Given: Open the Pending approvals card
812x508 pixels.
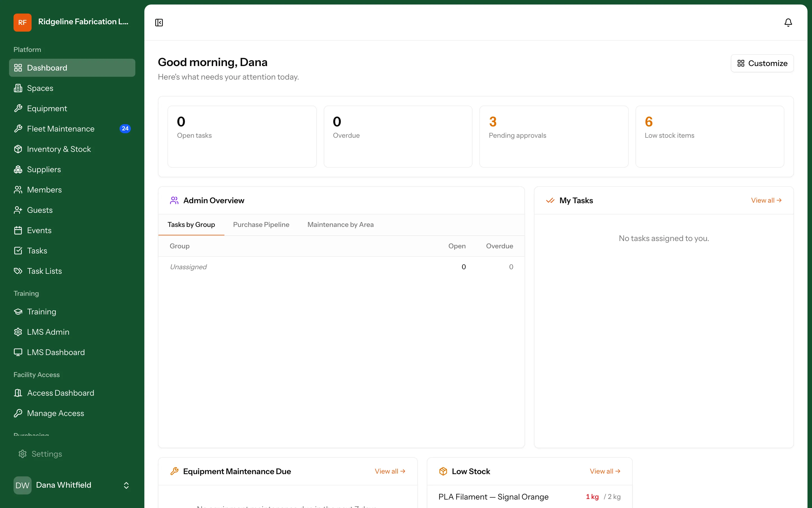Looking at the screenshot, I should click(554, 136).
